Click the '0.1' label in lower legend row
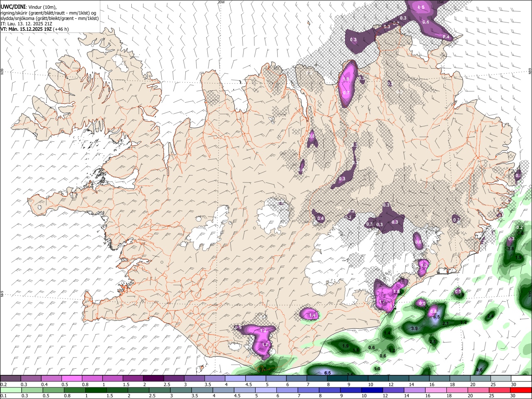The width and height of the screenshot is (532, 399). pos(4,396)
